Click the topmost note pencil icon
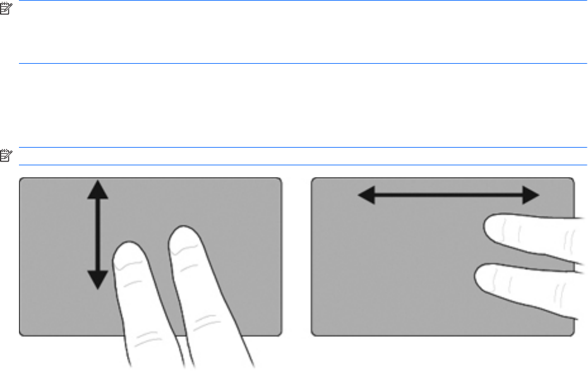 pyautogui.click(x=6, y=8)
